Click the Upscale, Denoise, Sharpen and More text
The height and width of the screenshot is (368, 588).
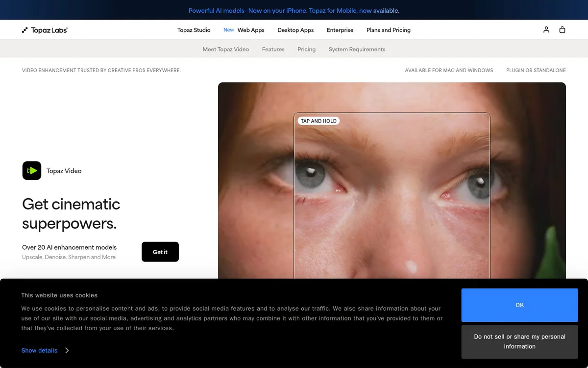69,257
